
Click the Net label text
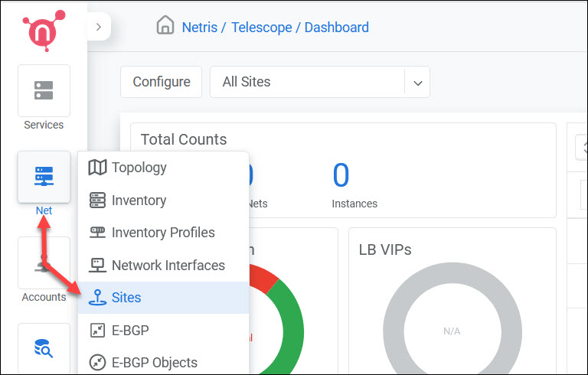pyautogui.click(x=44, y=210)
